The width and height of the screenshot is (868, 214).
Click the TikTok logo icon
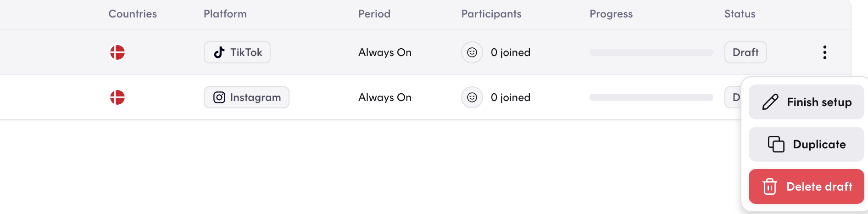[x=219, y=52]
